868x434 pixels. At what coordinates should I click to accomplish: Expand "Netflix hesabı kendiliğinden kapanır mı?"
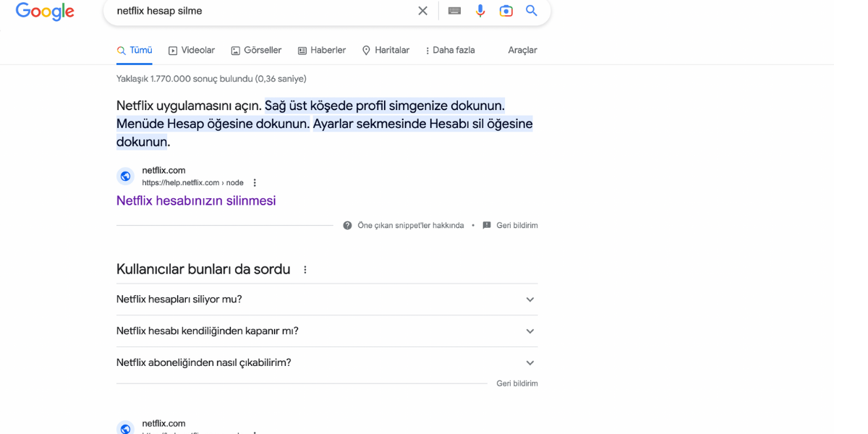530,331
